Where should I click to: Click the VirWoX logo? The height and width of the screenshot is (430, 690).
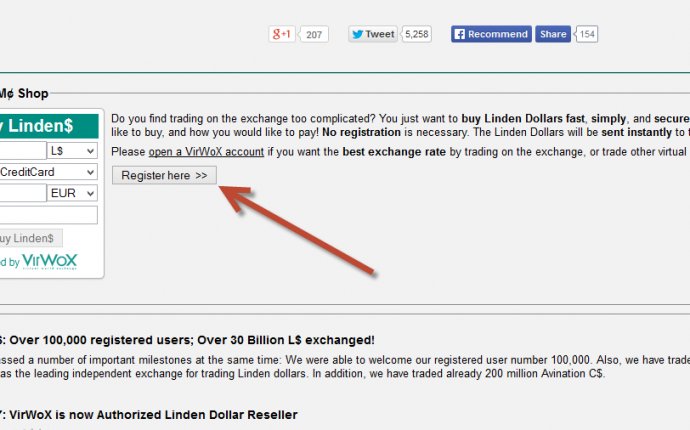point(50,261)
